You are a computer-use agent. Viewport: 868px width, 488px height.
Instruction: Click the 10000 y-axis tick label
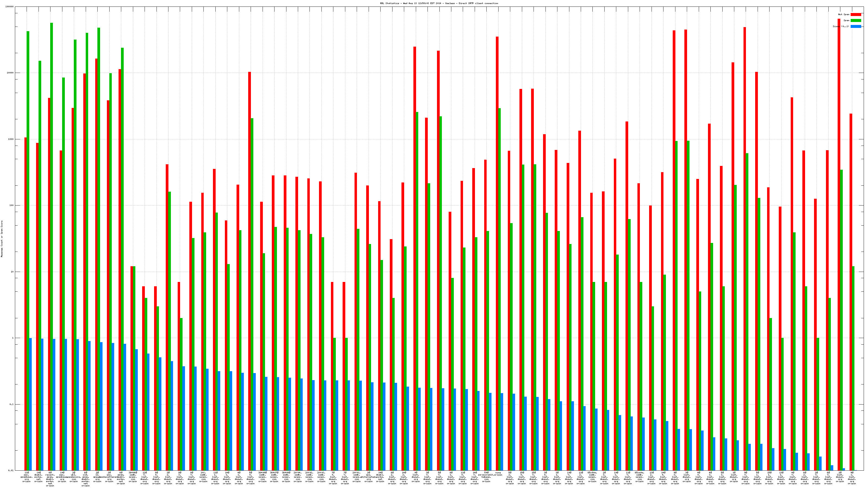(x=11, y=73)
